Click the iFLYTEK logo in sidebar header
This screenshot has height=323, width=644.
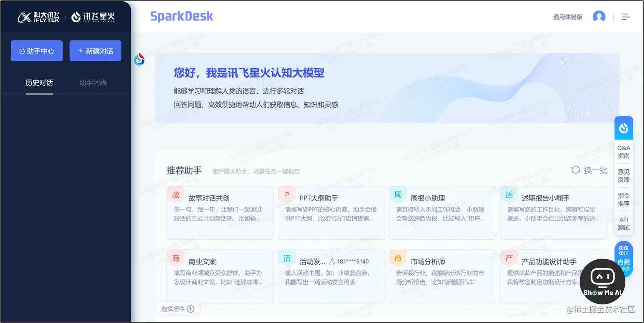38,17
